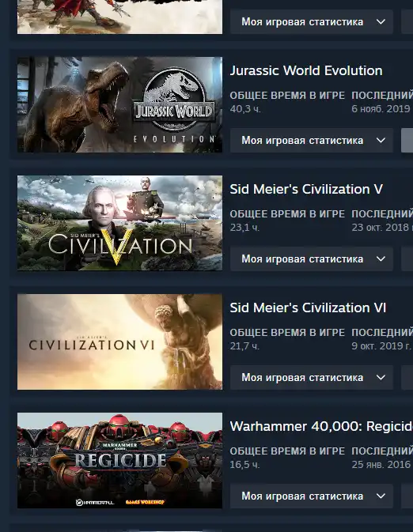This screenshot has width=413, height=532.
Task: Expand stats dropdown for Jurassic World Evolution
Action: (312, 140)
